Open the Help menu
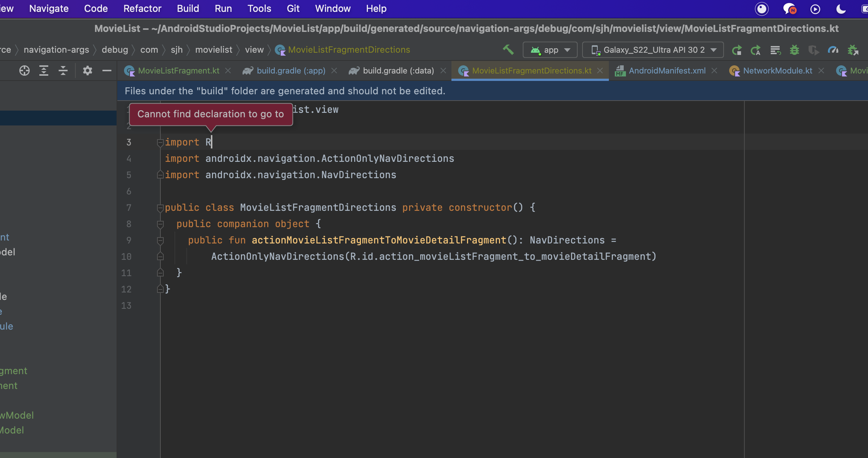Screen dimensions: 868x458 point(376,9)
